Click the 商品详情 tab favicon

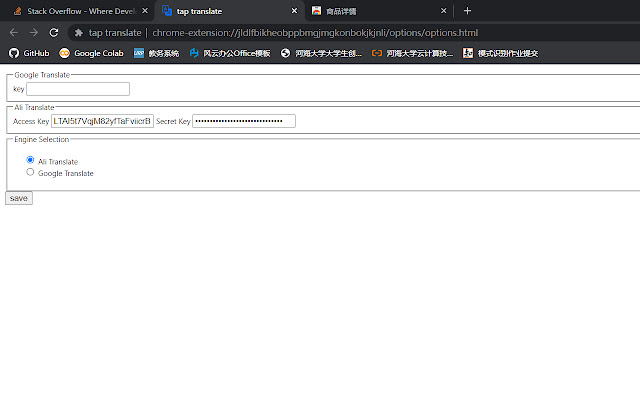pyautogui.click(x=316, y=11)
